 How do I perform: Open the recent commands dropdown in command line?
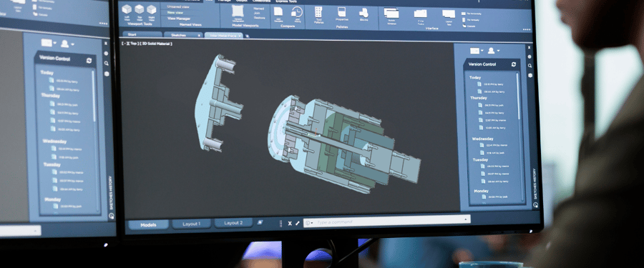click(309, 222)
